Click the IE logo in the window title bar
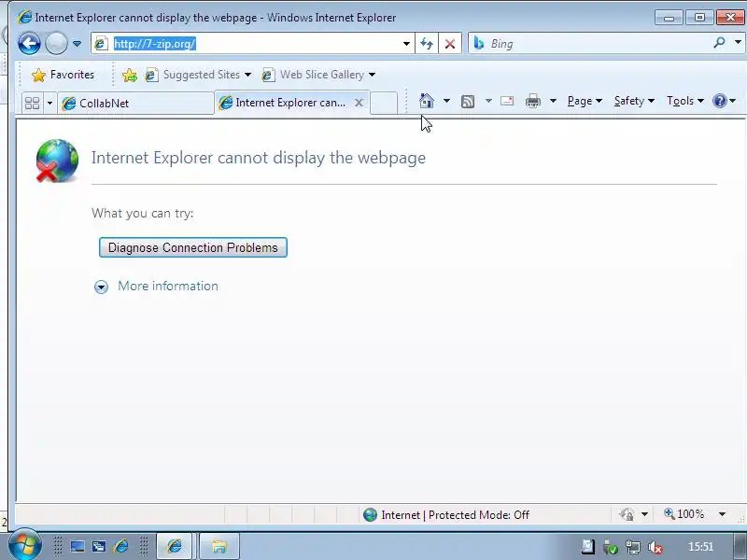This screenshot has height=560, width=747. point(25,17)
